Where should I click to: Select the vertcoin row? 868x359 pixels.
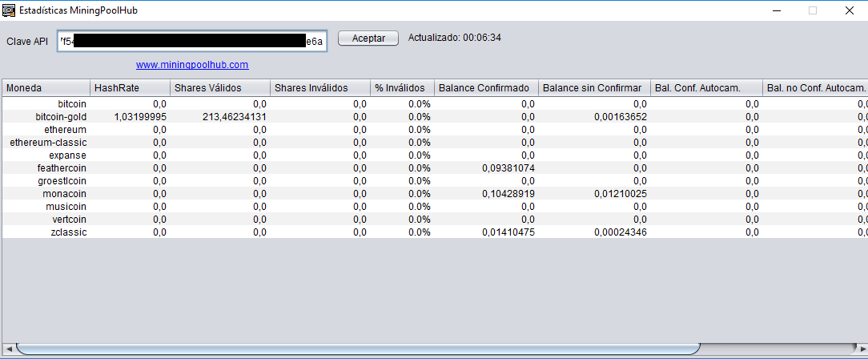435,219
